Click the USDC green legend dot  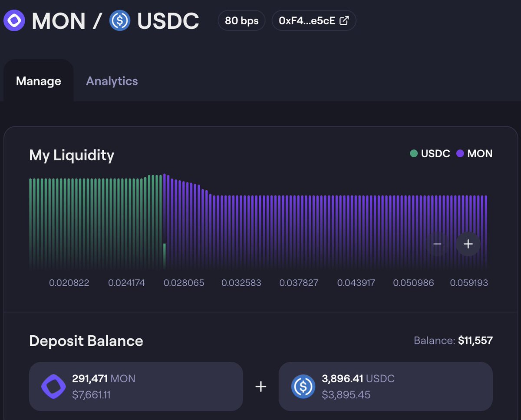(414, 153)
